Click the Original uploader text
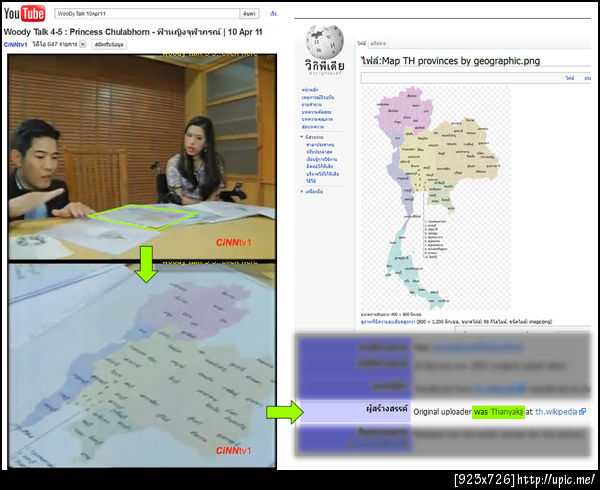The height and width of the screenshot is (490, 600). click(442, 412)
